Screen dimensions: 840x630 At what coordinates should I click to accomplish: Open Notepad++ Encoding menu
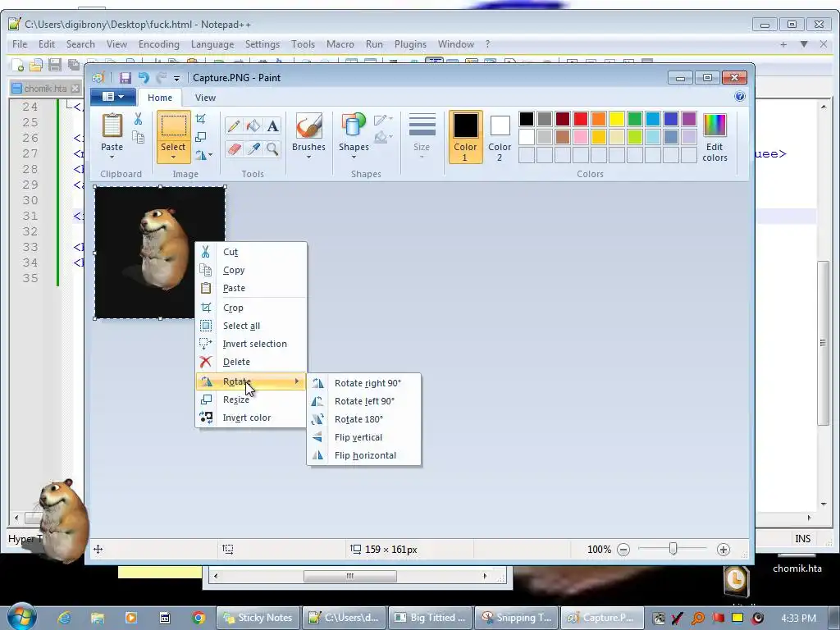tap(158, 44)
